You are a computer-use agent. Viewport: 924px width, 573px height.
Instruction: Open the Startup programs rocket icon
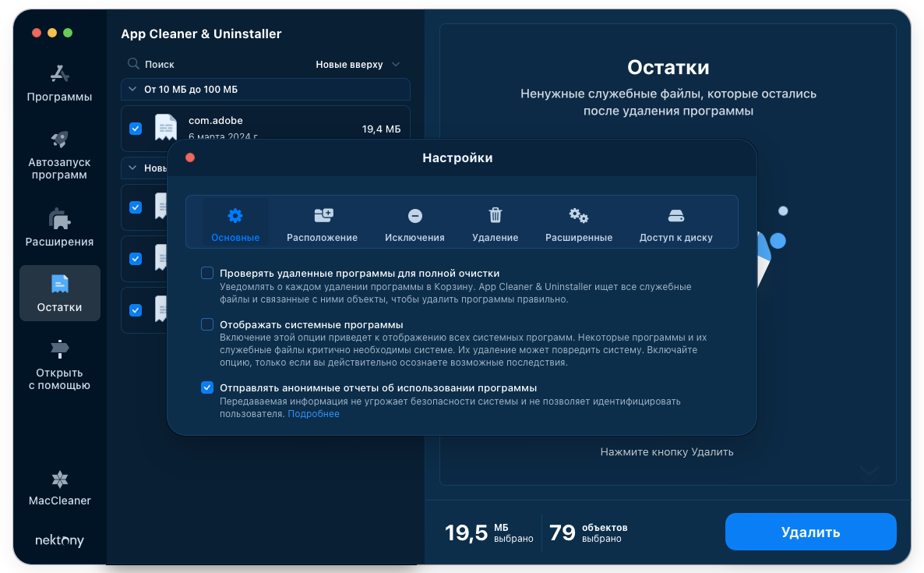coord(60,140)
